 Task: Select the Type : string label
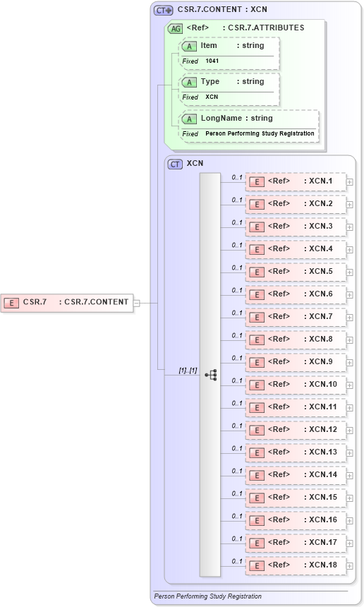click(x=232, y=82)
